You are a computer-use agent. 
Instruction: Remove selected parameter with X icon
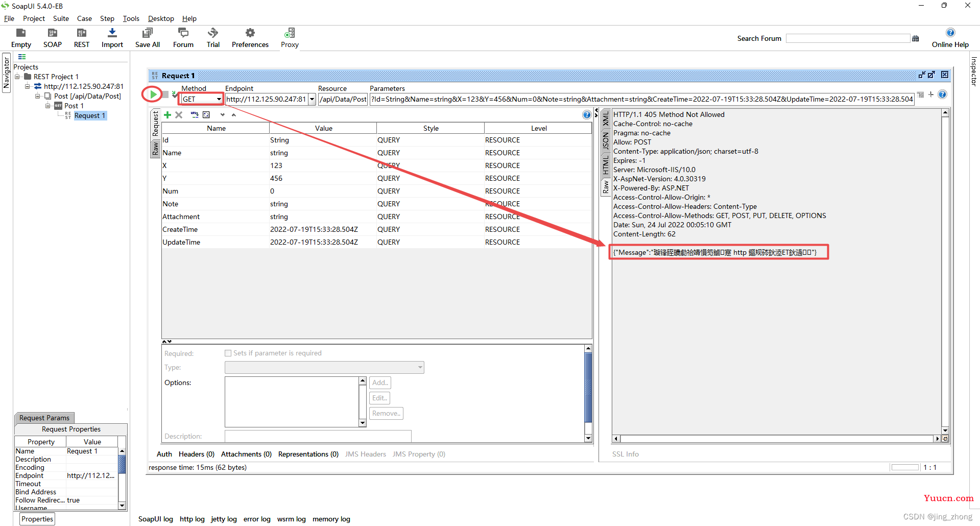(x=179, y=115)
